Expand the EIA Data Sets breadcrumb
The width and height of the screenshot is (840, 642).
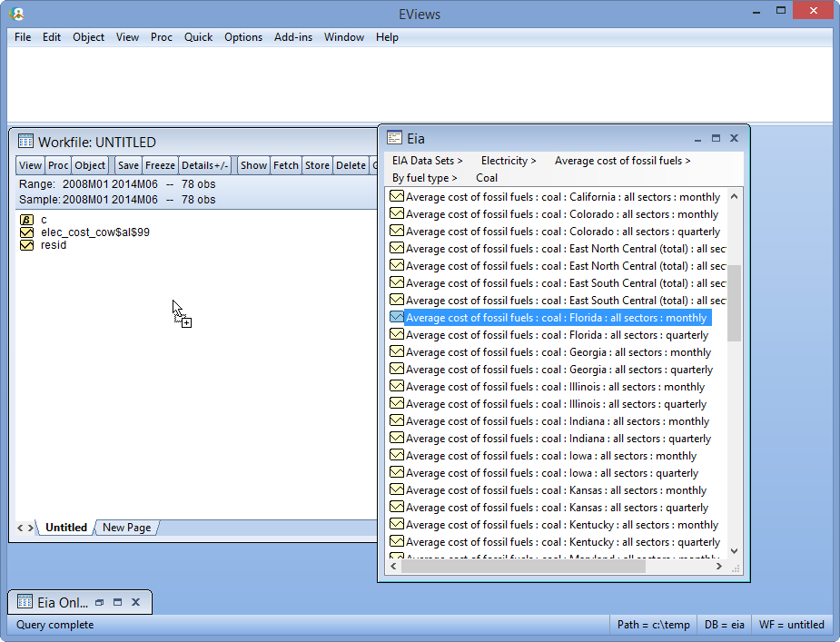pyautogui.click(x=427, y=161)
